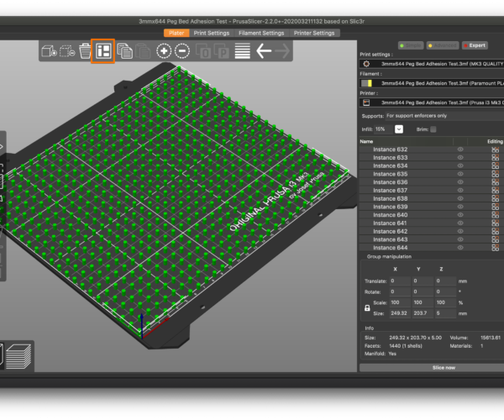Click the printer preset icon

366,102
